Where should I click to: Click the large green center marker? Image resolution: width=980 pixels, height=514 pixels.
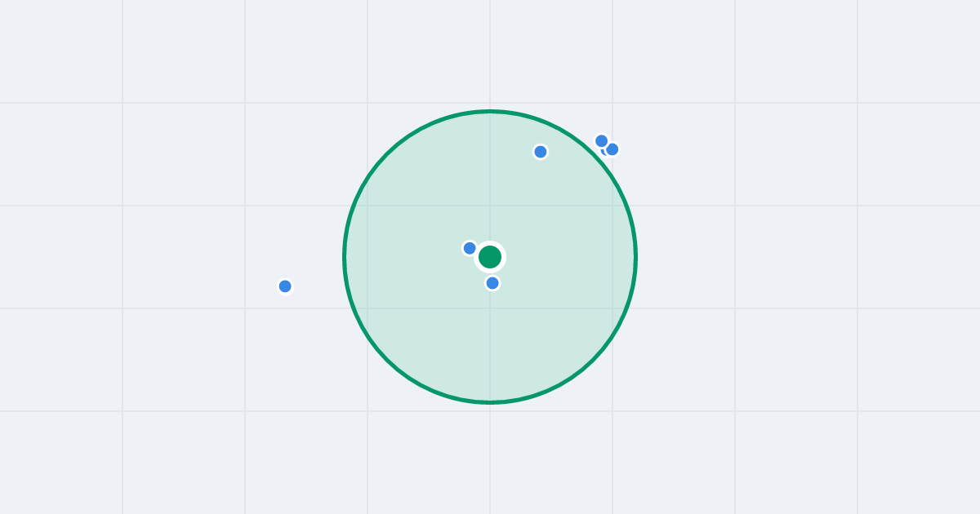[x=490, y=257]
